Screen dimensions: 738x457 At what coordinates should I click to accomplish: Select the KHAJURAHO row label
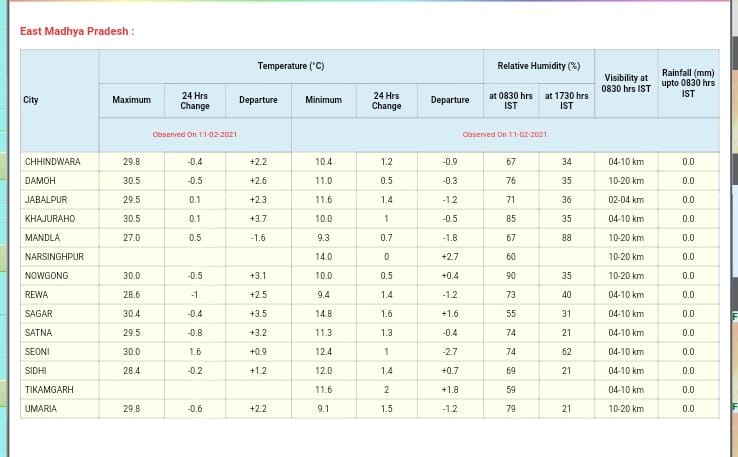coord(50,219)
